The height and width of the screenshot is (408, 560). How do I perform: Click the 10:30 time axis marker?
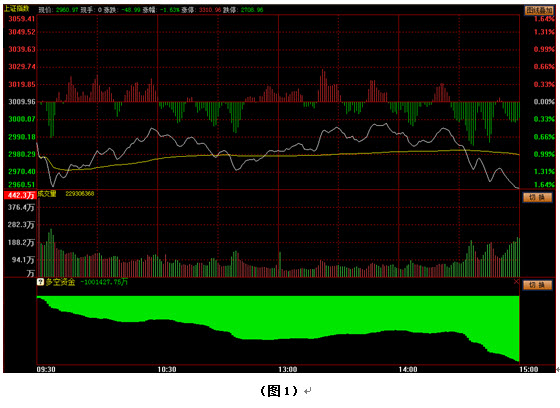click(167, 369)
